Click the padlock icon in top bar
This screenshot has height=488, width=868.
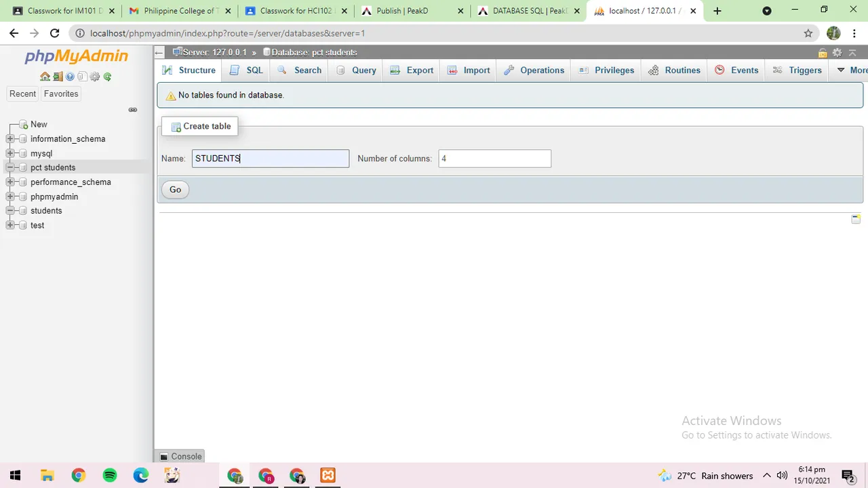pyautogui.click(x=823, y=52)
